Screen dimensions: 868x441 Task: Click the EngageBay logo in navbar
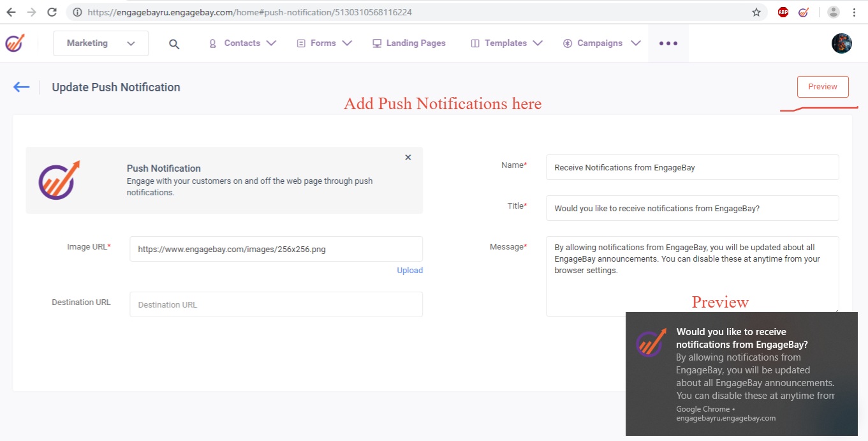[x=15, y=43]
